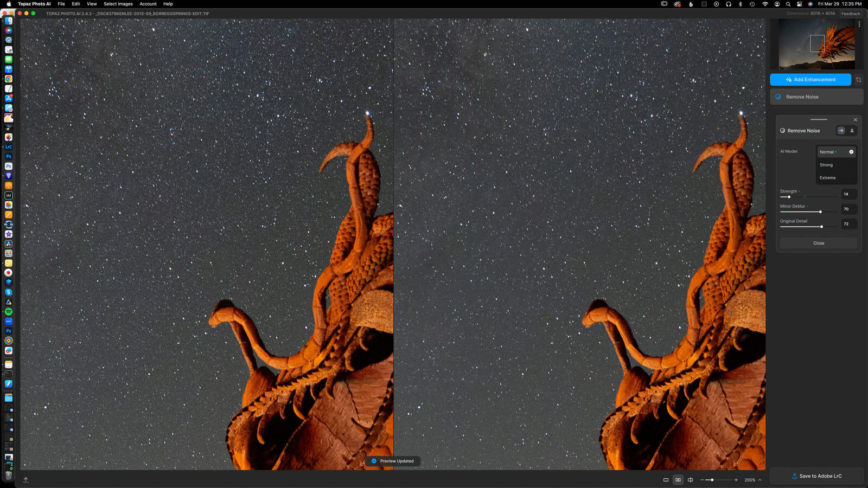Open the three-dot options menu by thumbnail
Image resolution: width=868 pixels, height=488 pixels.
point(859,24)
